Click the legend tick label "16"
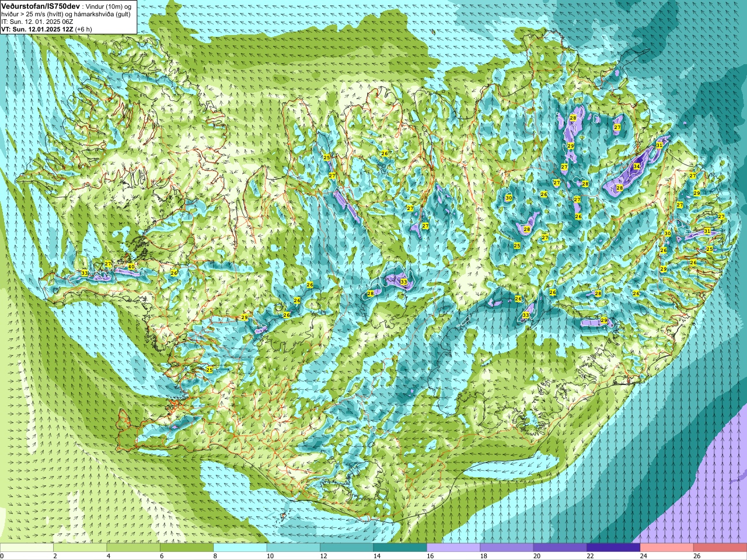The height and width of the screenshot is (560, 747). (430, 556)
